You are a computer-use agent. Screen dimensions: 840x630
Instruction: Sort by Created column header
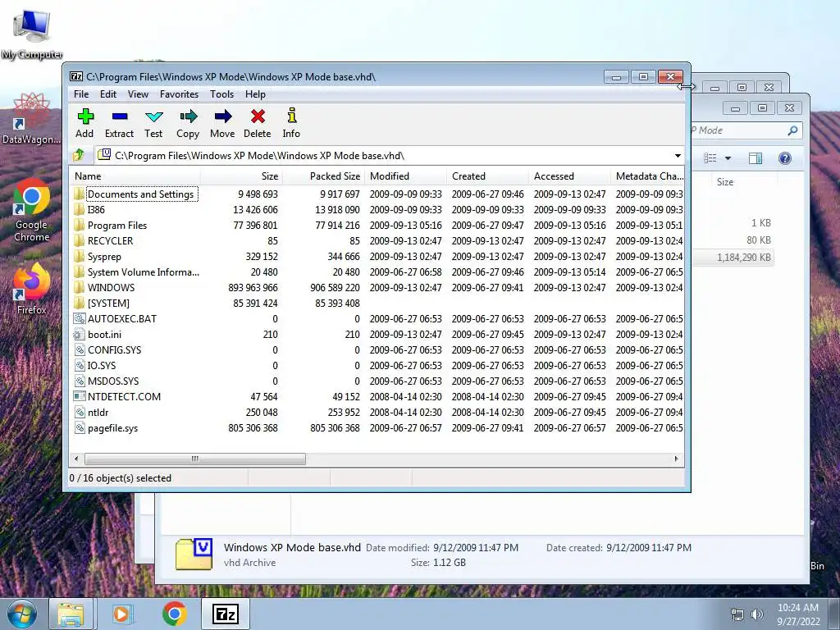[x=487, y=176]
